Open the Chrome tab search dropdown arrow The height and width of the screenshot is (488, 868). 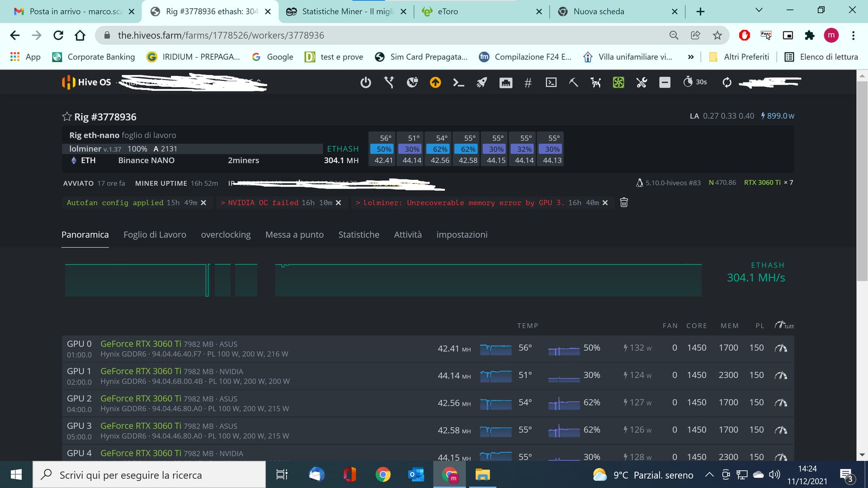(759, 10)
